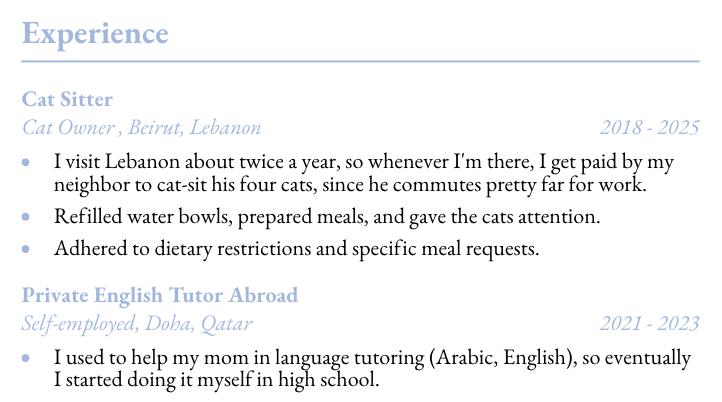Click the 'Refilled water bowls' sentence
Viewport: 722px width, 402px height.
point(327,216)
